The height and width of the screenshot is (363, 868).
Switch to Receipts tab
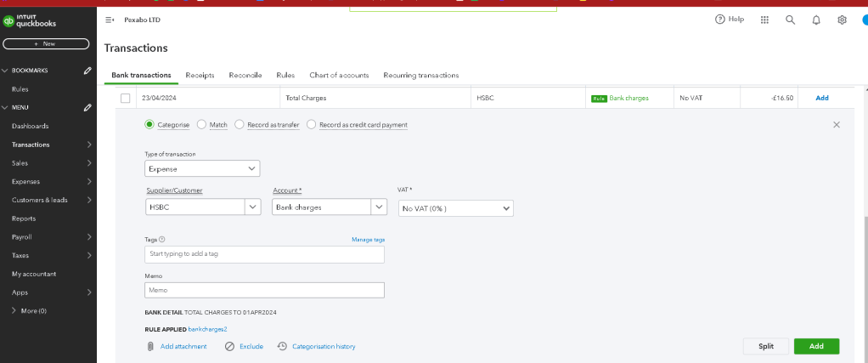click(x=200, y=76)
